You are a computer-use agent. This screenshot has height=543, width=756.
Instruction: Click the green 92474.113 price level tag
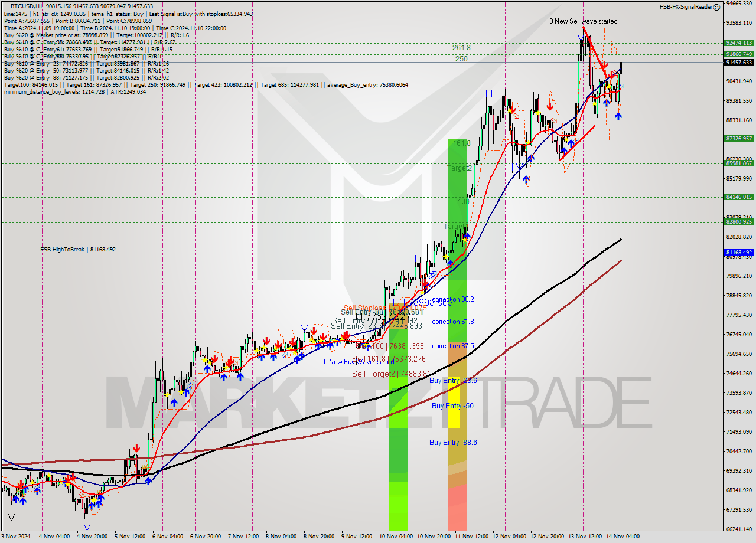(739, 42)
